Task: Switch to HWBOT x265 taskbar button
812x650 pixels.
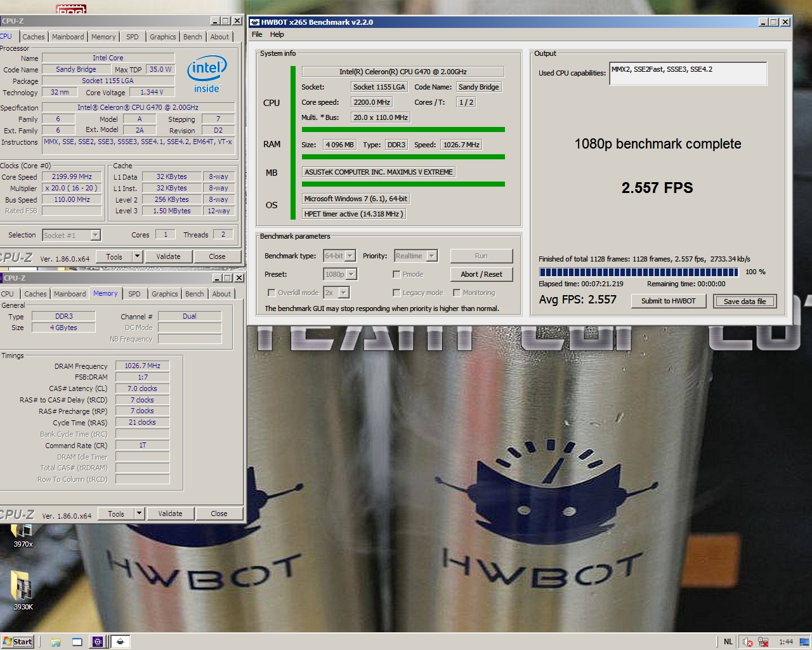Action: tap(120, 642)
